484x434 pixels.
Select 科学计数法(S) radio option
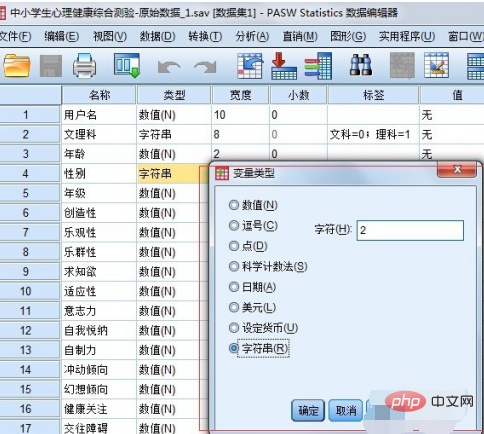click(234, 266)
